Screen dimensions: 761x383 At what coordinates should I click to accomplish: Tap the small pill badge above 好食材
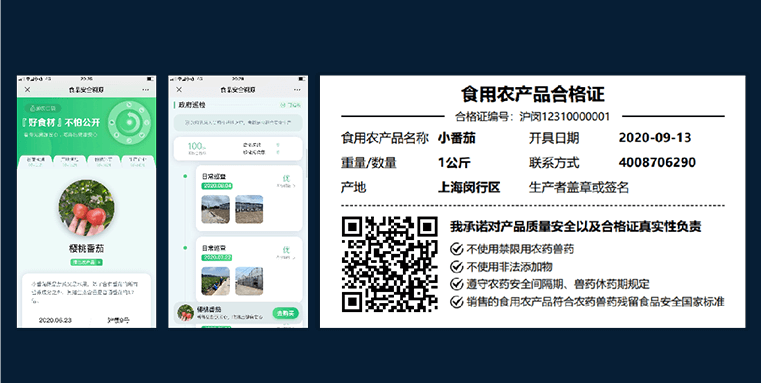pos(43,108)
